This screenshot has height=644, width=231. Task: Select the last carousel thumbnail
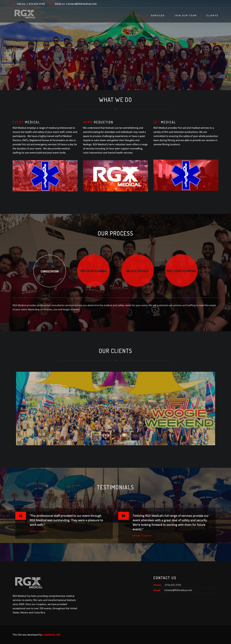135,436
